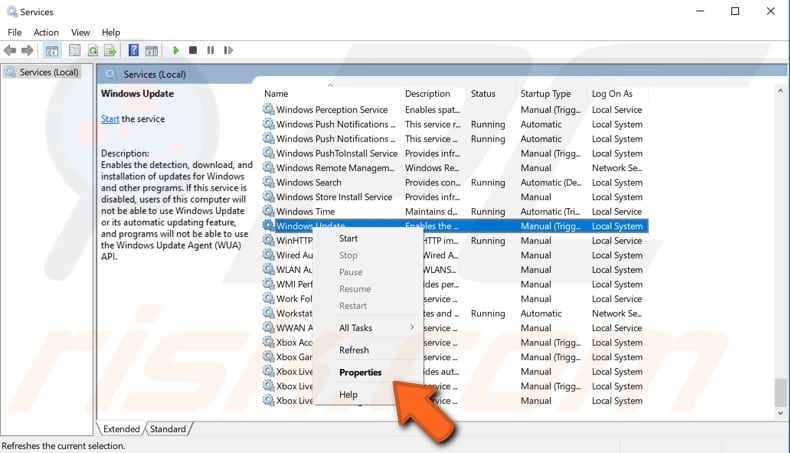Click the gear icon of Windows Store Install Service
The width and height of the screenshot is (790, 453).
(269, 197)
